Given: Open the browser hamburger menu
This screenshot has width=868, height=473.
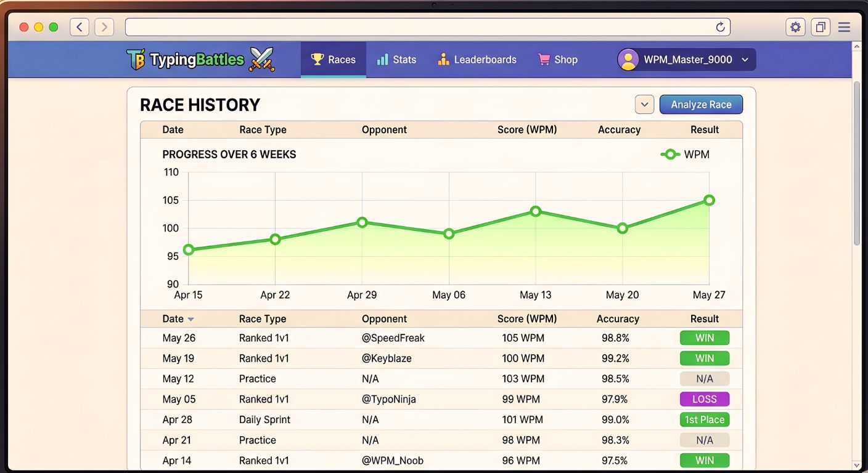Looking at the screenshot, I should (845, 27).
